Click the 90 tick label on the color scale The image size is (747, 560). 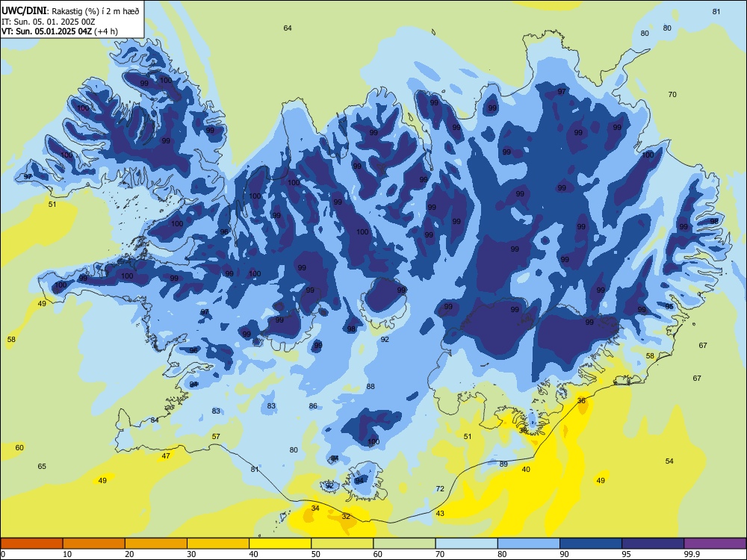[x=565, y=554]
